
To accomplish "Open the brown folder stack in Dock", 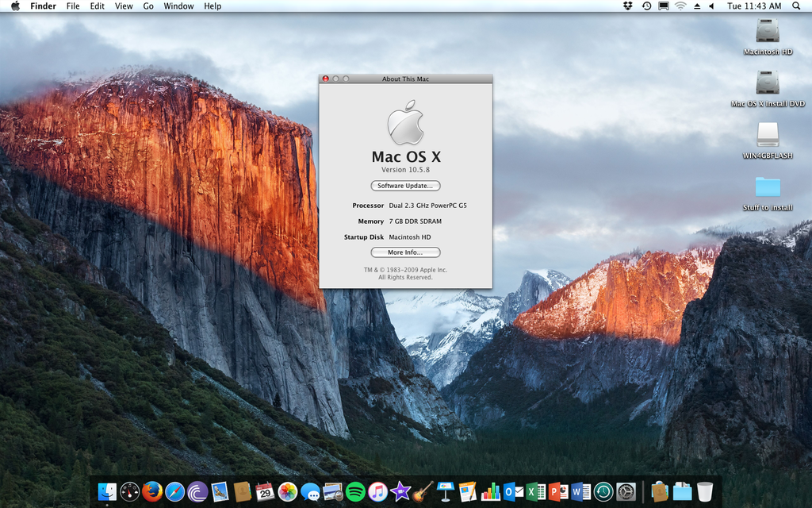I will point(659,491).
